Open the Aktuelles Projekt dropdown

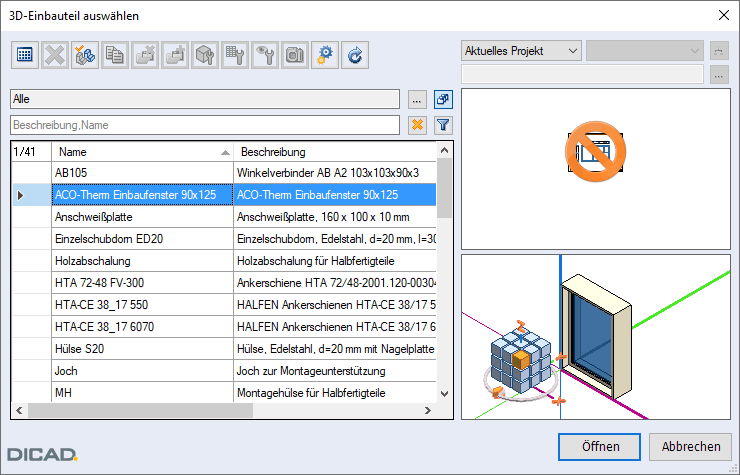(521, 51)
